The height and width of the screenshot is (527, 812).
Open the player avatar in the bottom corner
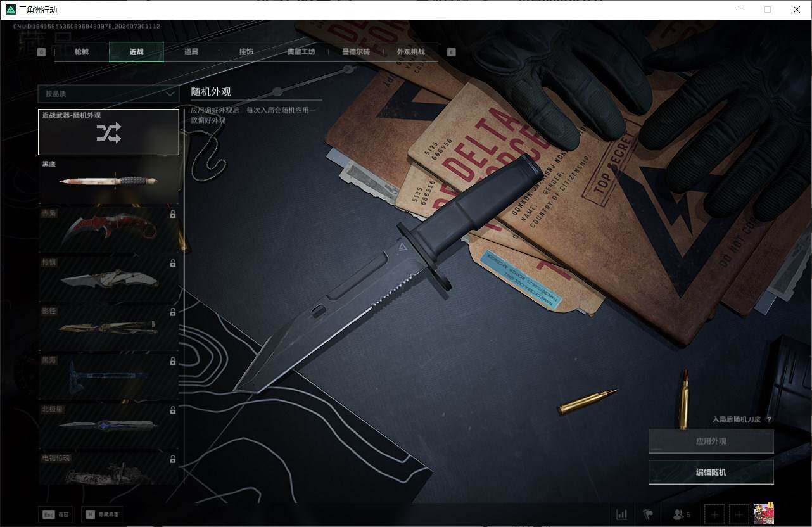coord(764,514)
